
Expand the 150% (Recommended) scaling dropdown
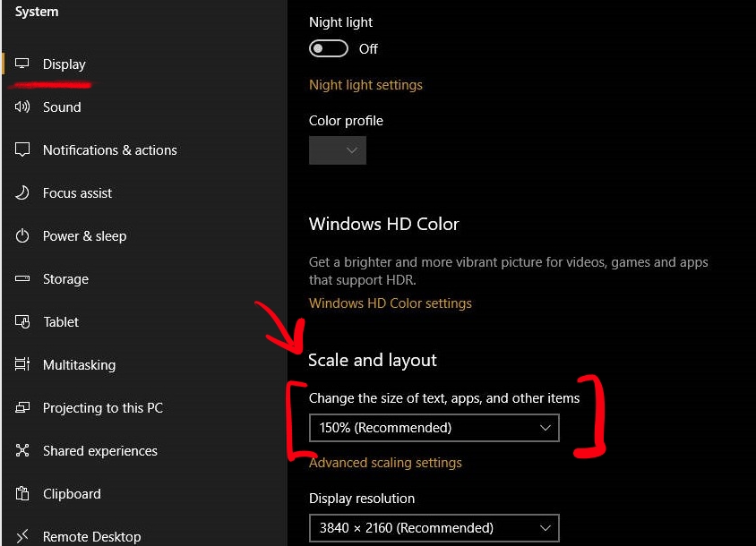[434, 428]
